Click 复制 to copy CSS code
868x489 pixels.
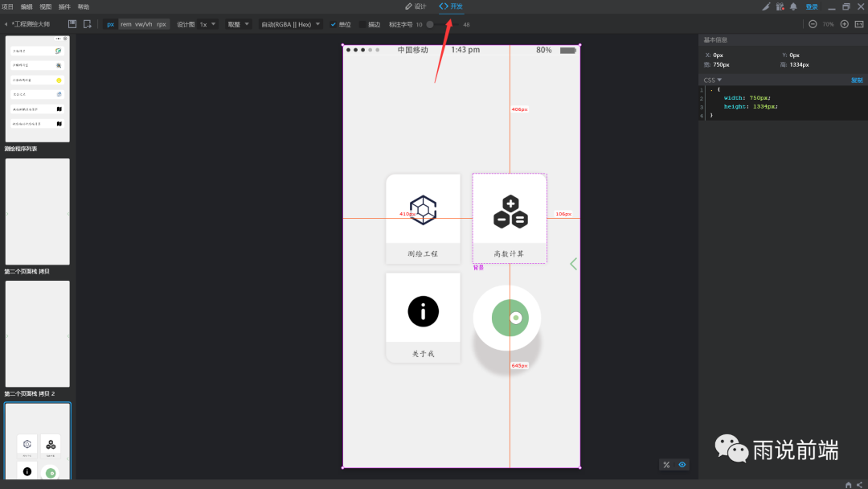pyautogui.click(x=857, y=80)
